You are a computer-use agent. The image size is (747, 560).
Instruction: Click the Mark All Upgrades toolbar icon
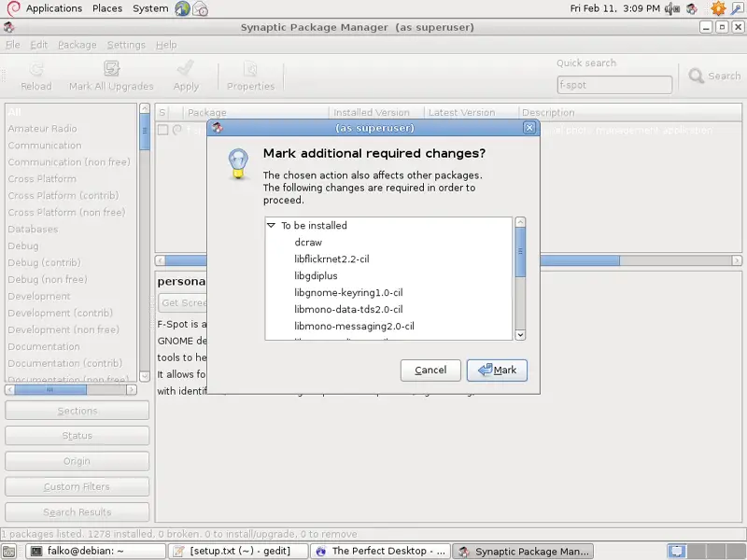(x=111, y=69)
